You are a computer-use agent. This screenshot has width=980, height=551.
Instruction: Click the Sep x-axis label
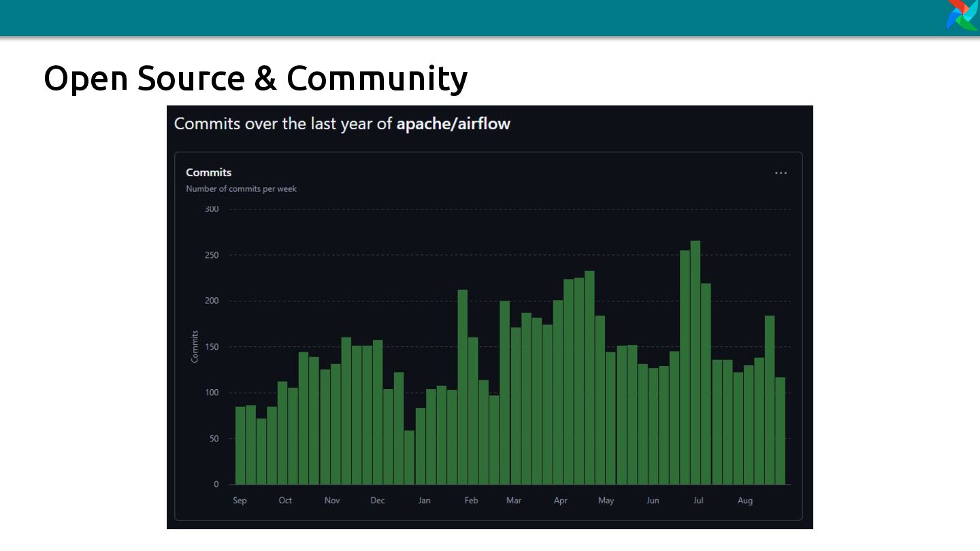[240, 501]
